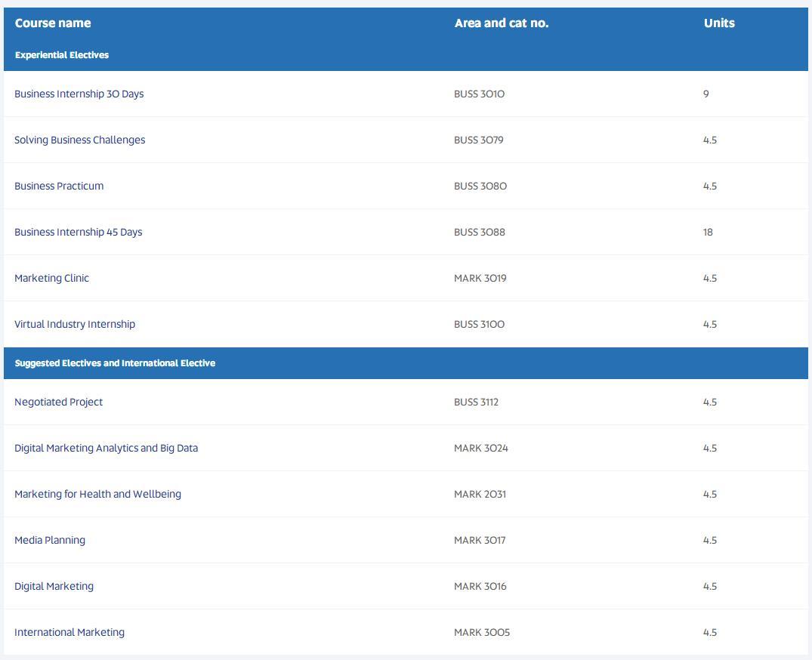Open Business Internship 45 Days link
Screen dimensions: 812x660
click(79, 232)
